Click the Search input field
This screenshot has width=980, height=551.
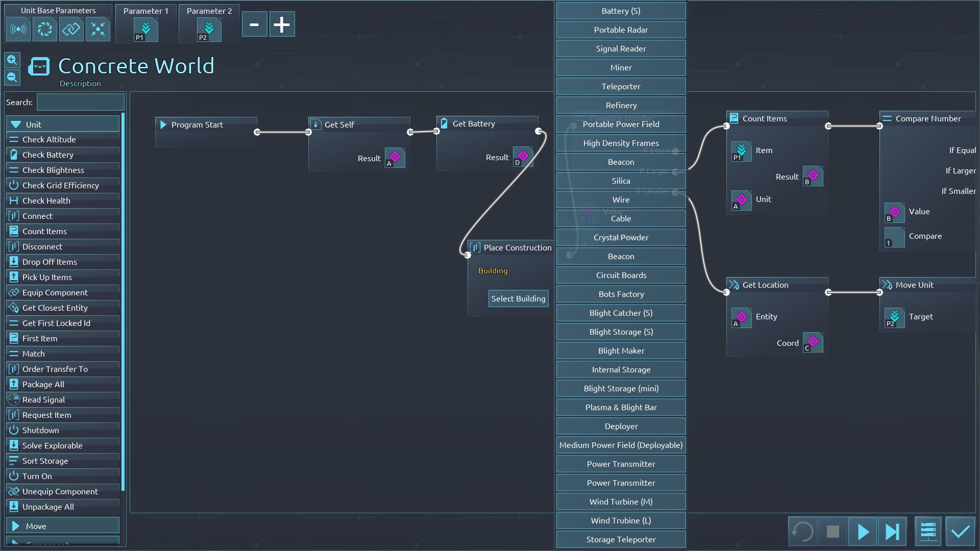tap(80, 102)
